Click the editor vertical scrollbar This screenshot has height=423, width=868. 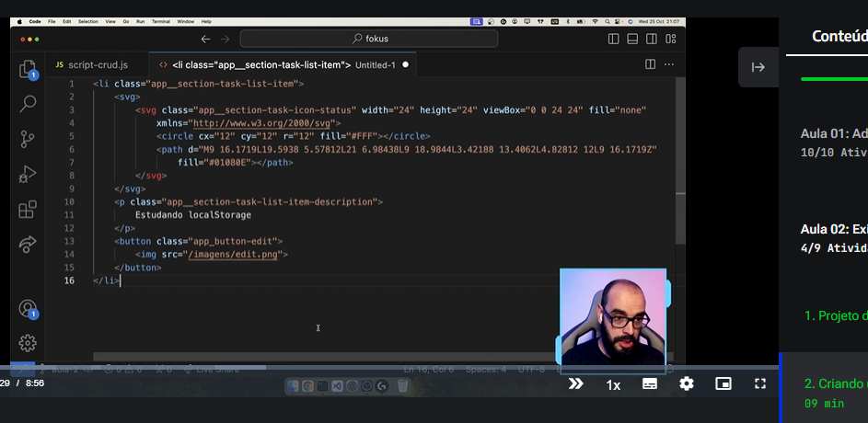[x=680, y=160]
